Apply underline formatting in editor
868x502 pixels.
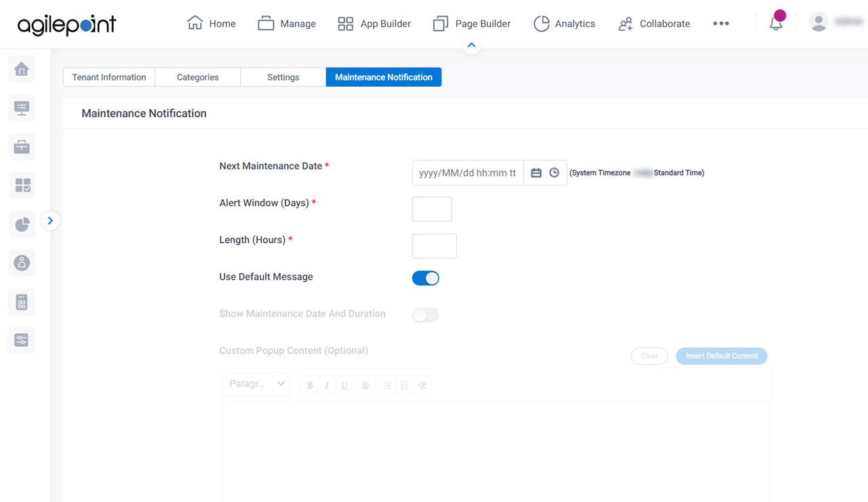[344, 385]
